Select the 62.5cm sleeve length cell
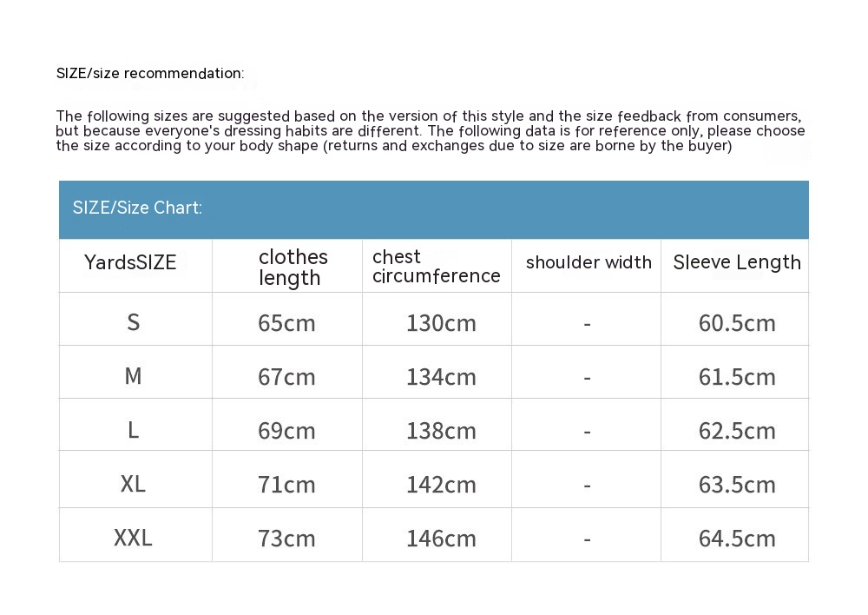Image resolution: width=868 pixels, height=615 pixels. pos(736,431)
